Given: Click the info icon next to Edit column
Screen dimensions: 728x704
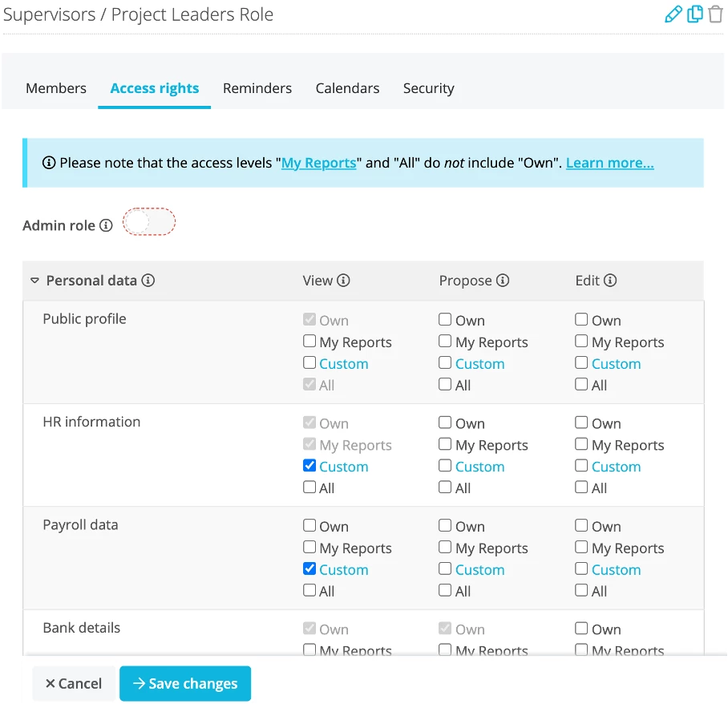Looking at the screenshot, I should tap(609, 280).
